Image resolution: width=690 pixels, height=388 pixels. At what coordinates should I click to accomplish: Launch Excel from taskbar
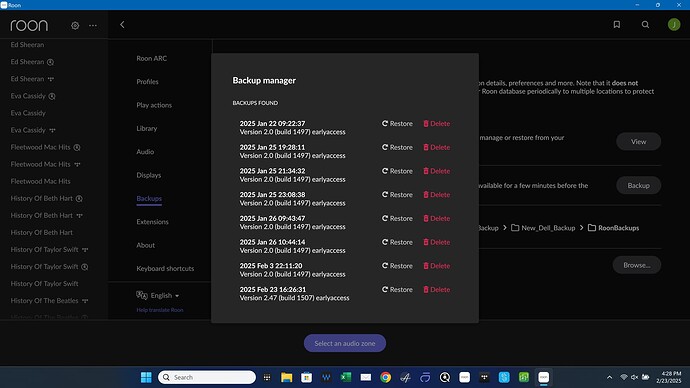(x=346, y=377)
